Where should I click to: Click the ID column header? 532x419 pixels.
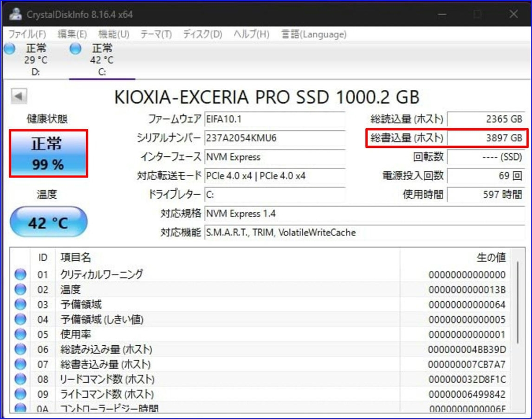(x=43, y=258)
